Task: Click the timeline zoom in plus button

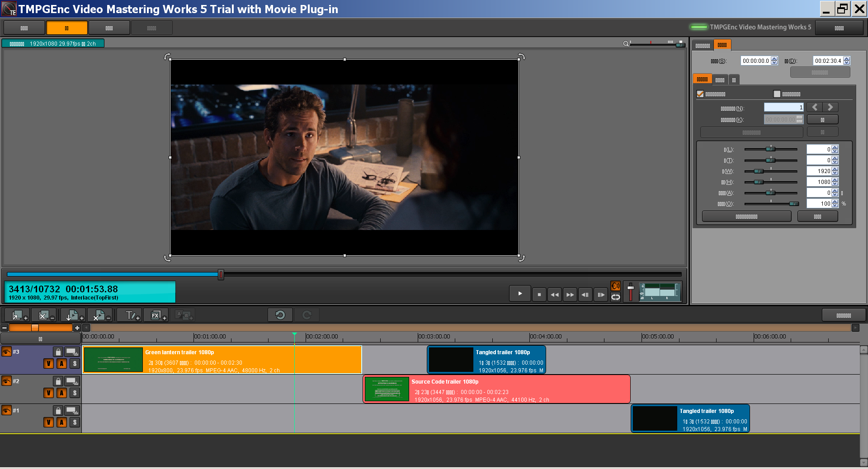Action: click(x=77, y=328)
